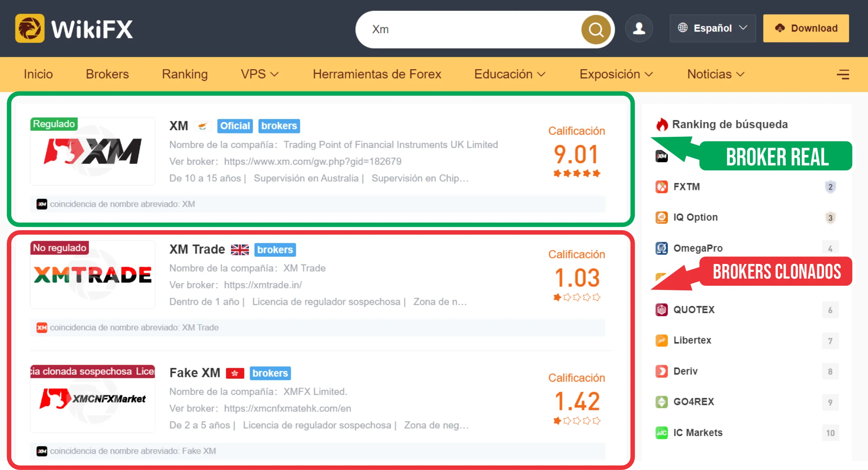Screen dimensions: 868x470
Task: Click the Download button
Action: click(806, 28)
